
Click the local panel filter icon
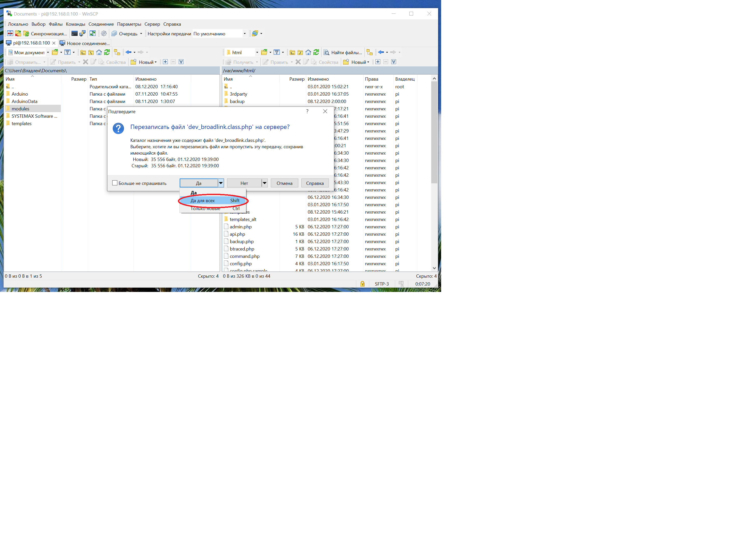(x=67, y=52)
